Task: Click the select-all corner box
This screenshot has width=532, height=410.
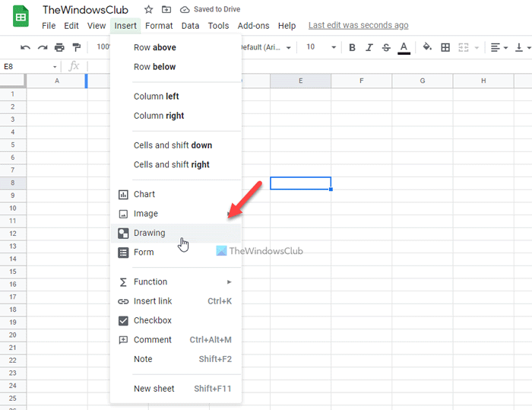Action: coord(13,81)
